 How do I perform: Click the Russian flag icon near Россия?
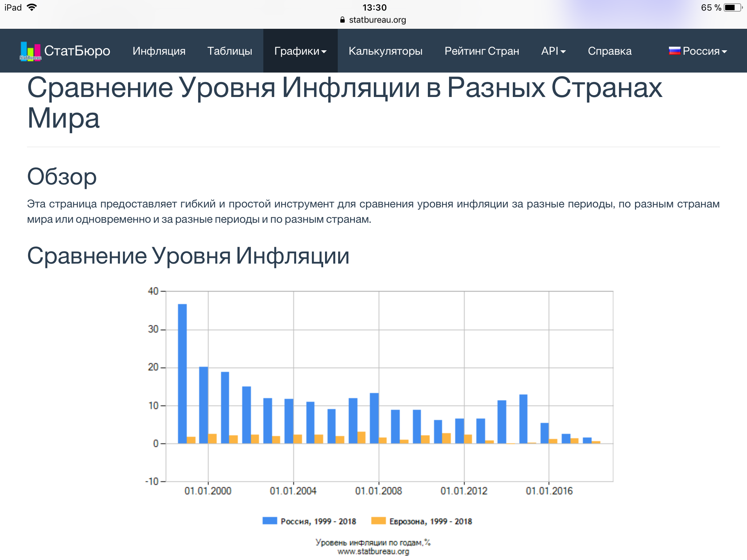tap(674, 51)
